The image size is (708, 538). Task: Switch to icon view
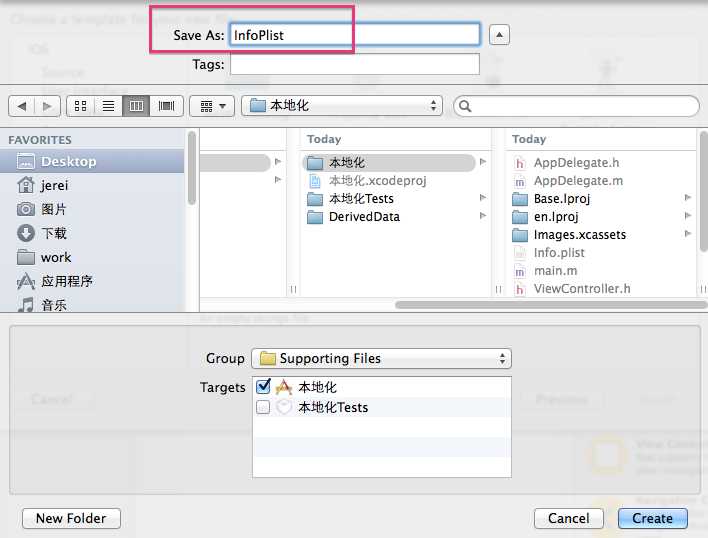click(x=80, y=107)
